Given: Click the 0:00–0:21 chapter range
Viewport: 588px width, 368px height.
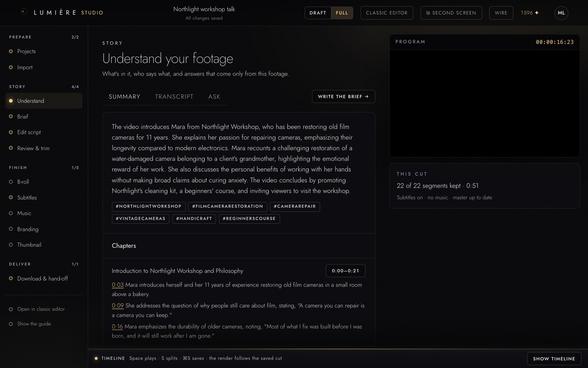Looking at the screenshot, I should [x=345, y=271].
